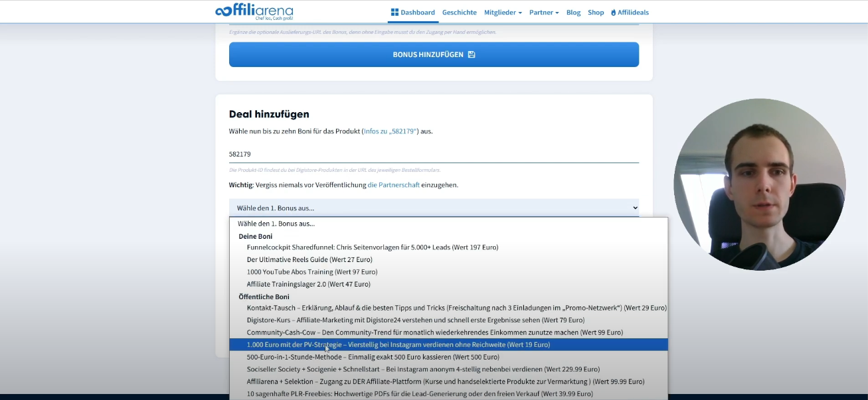Follow the die Partnerschaft link

[x=394, y=185]
